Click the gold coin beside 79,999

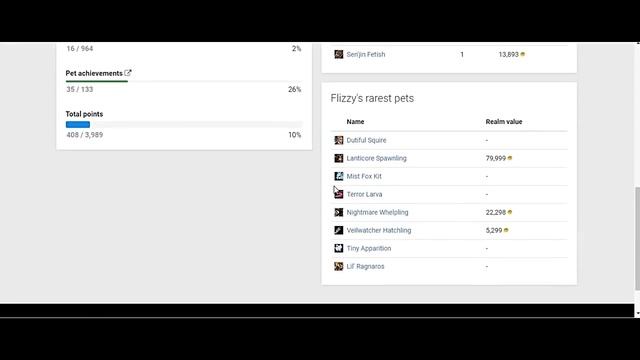510,158
